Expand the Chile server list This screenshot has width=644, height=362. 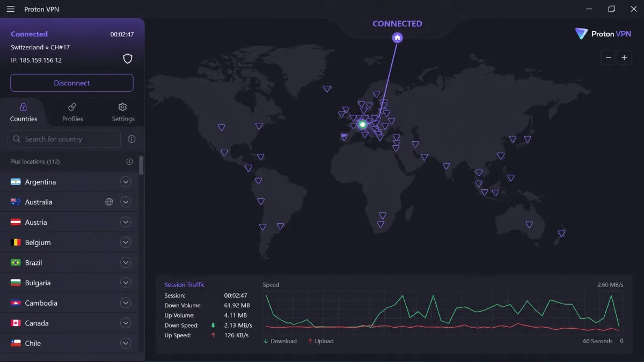[x=126, y=343]
